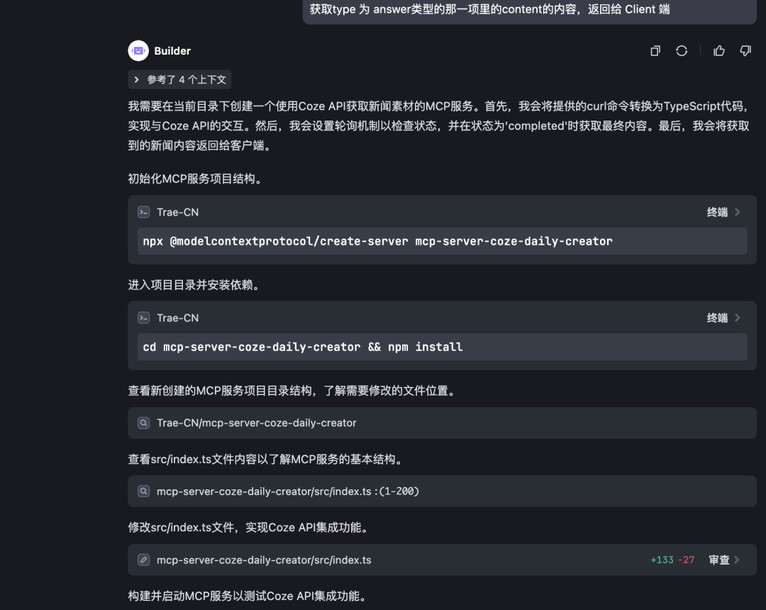Image resolution: width=766 pixels, height=610 pixels.
Task: Click the npx create-server command block
Action: pyautogui.click(x=442, y=241)
